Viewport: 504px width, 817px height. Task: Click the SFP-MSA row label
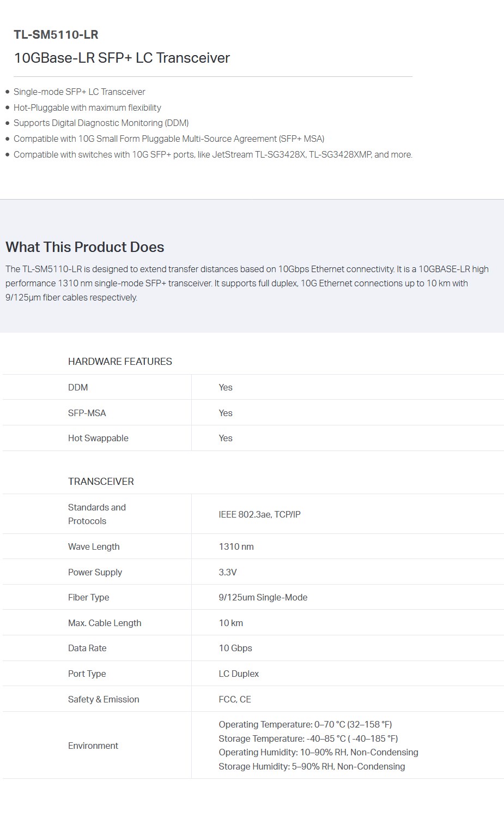[x=87, y=413]
